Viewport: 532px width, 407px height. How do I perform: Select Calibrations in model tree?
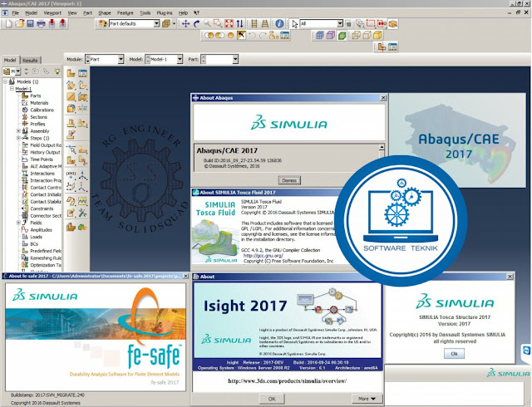click(x=42, y=110)
